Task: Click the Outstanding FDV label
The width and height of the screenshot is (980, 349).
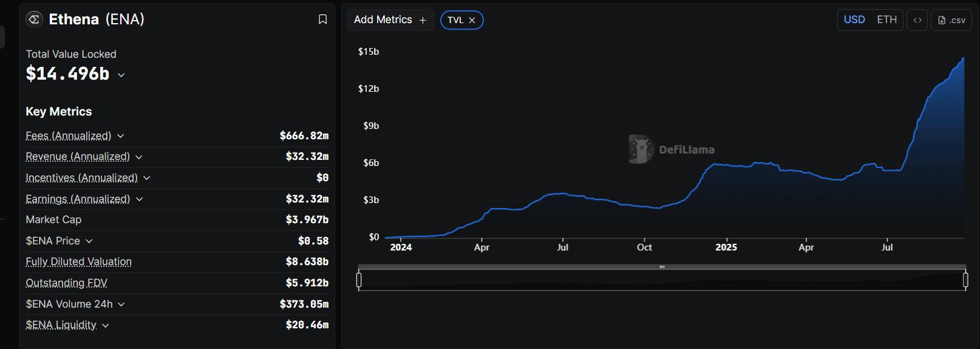Action: (x=66, y=283)
